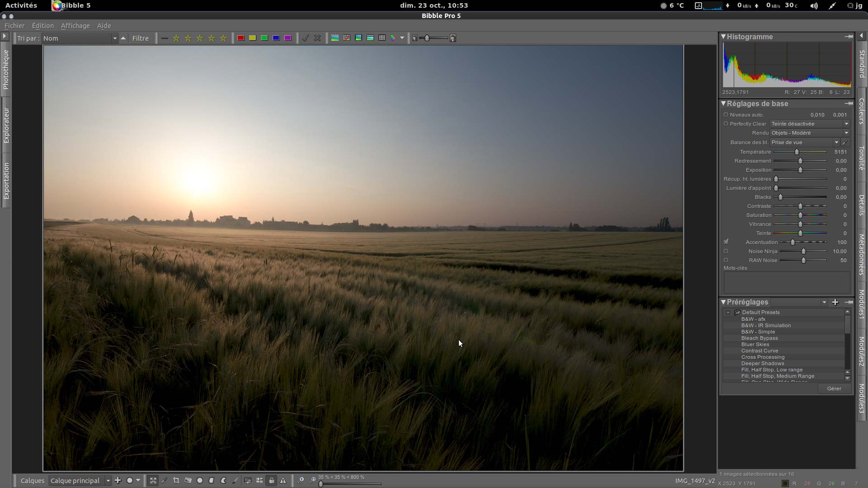The image size is (868, 488).
Task: Enable the Noise Ninja checkbox
Action: [726, 251]
